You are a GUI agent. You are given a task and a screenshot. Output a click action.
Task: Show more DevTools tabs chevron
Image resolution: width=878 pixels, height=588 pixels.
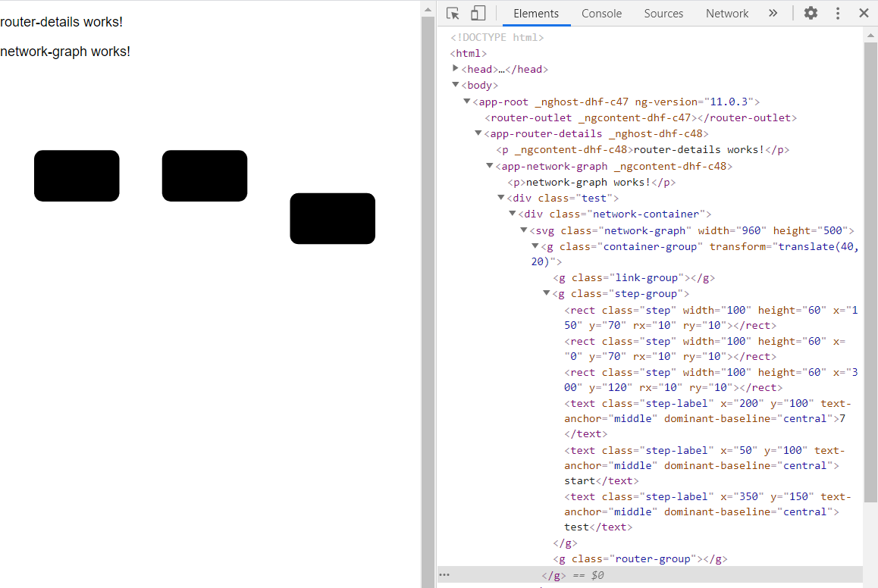(773, 13)
